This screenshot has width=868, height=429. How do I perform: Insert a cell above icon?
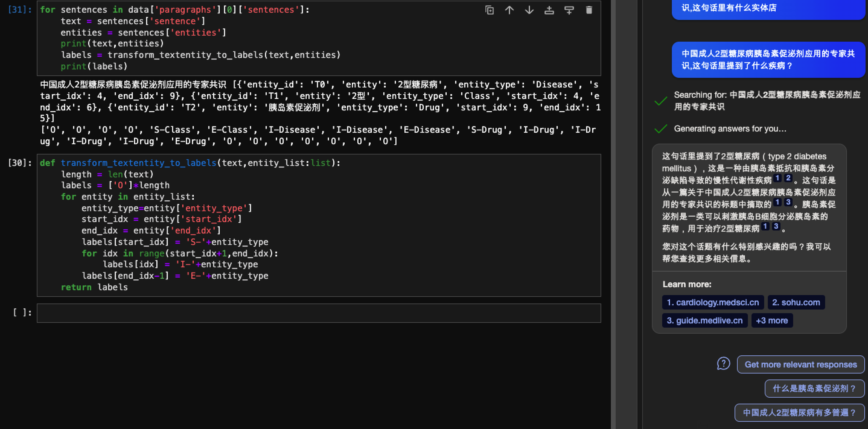(549, 10)
